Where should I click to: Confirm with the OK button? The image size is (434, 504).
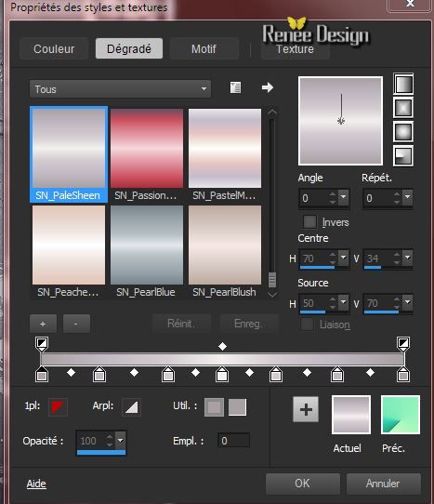(x=303, y=484)
